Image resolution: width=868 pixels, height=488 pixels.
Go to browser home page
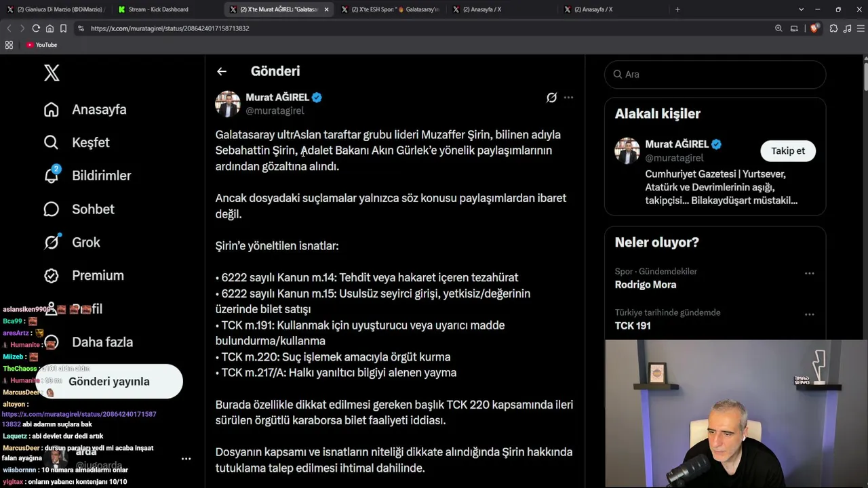50,28
